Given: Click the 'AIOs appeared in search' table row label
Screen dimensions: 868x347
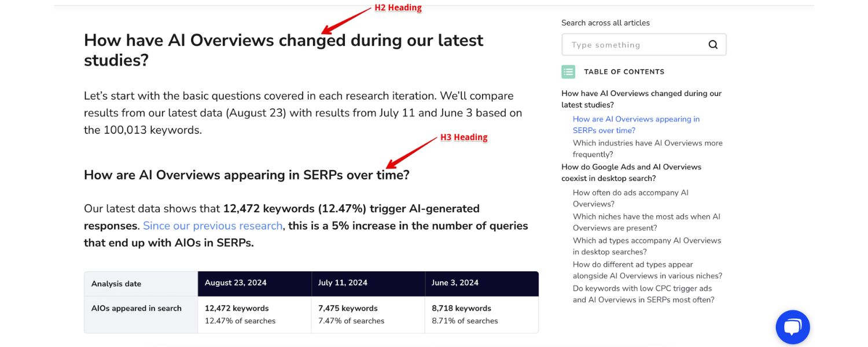Looking at the screenshot, I should 136,308.
